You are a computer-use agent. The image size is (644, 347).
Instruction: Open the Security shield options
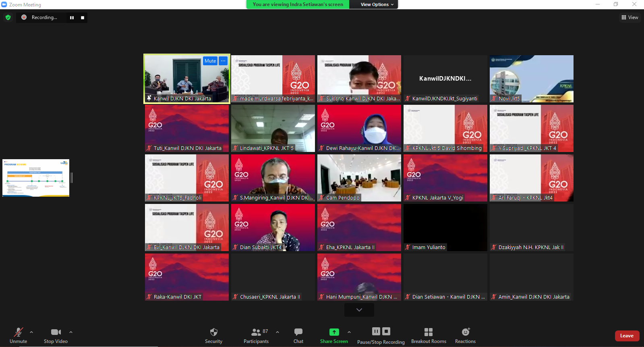click(x=213, y=335)
